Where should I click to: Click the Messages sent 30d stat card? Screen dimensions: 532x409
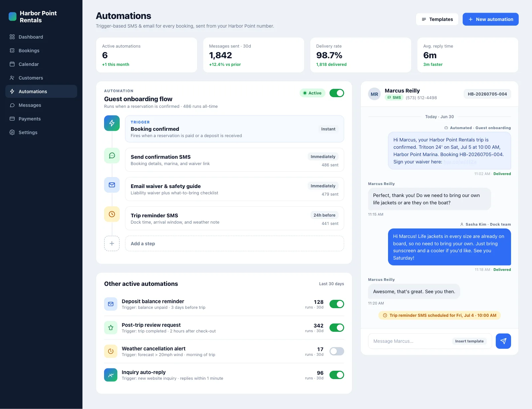pos(254,55)
